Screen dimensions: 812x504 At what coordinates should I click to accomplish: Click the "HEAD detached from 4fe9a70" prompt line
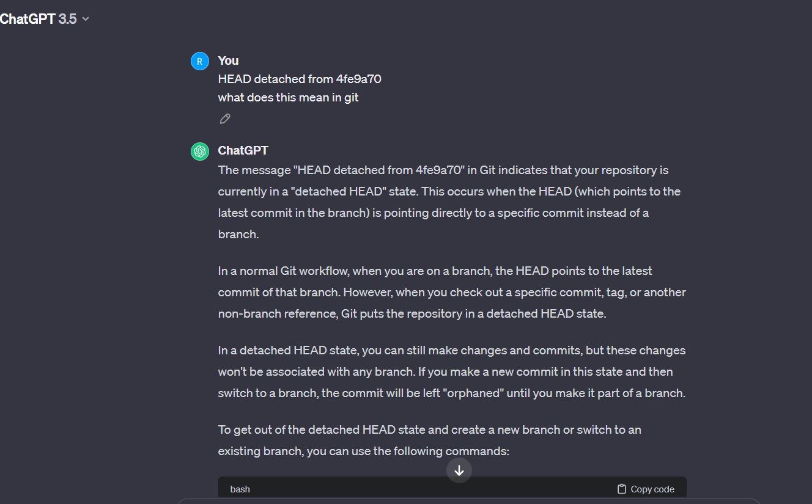(300, 79)
